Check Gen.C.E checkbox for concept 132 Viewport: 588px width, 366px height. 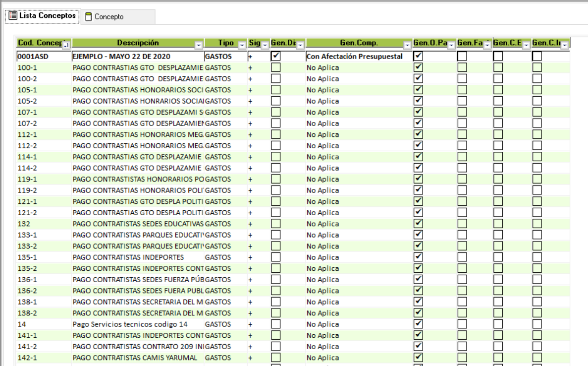point(498,224)
